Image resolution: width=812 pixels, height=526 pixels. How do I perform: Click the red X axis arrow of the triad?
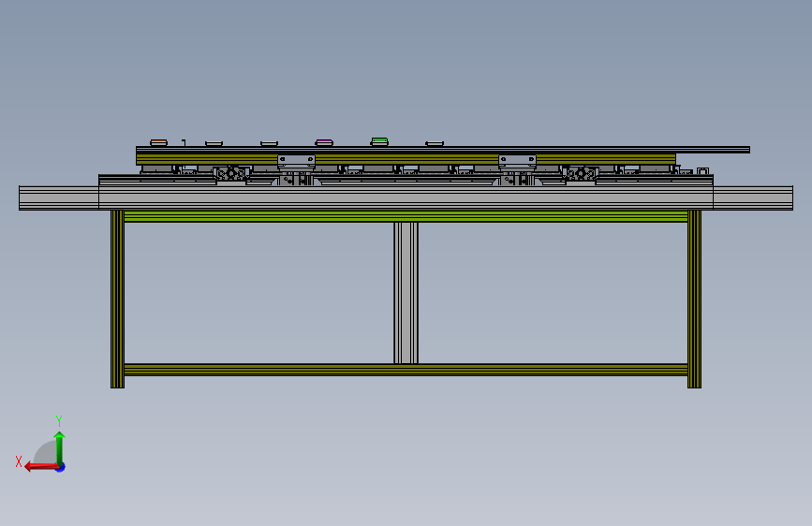pos(41,467)
